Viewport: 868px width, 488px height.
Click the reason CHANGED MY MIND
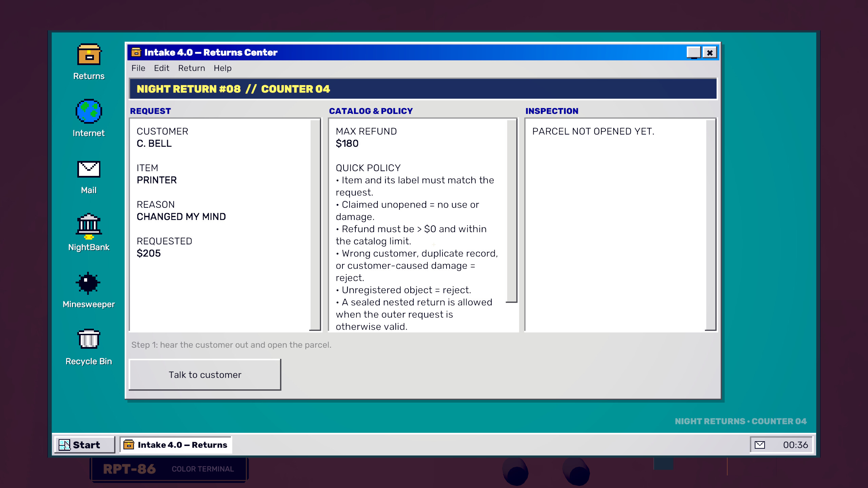coord(181,217)
